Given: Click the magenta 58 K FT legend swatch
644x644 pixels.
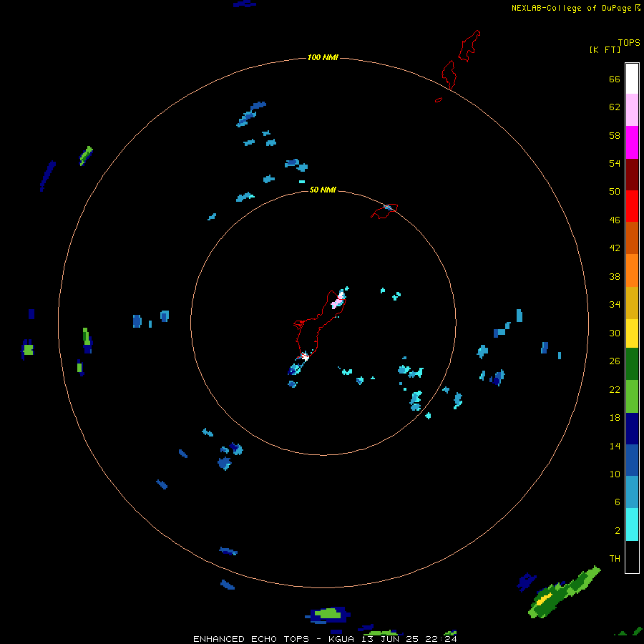Looking at the screenshot, I should tap(632, 142).
